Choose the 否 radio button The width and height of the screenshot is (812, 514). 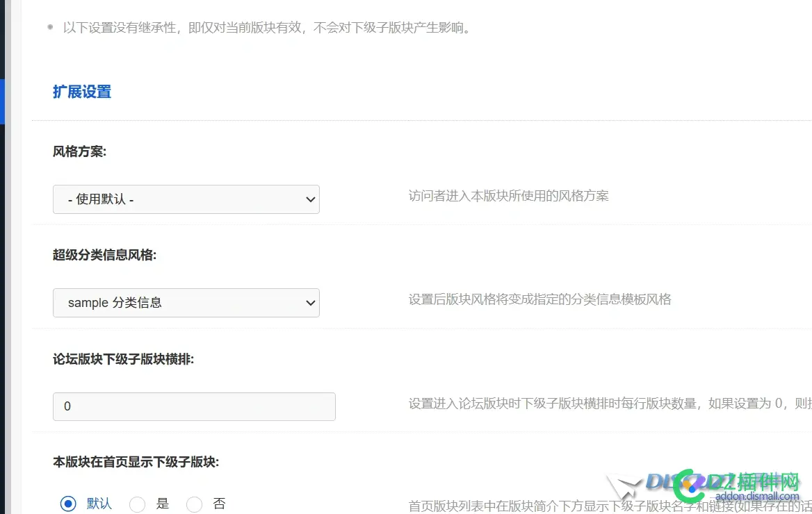coord(194,504)
